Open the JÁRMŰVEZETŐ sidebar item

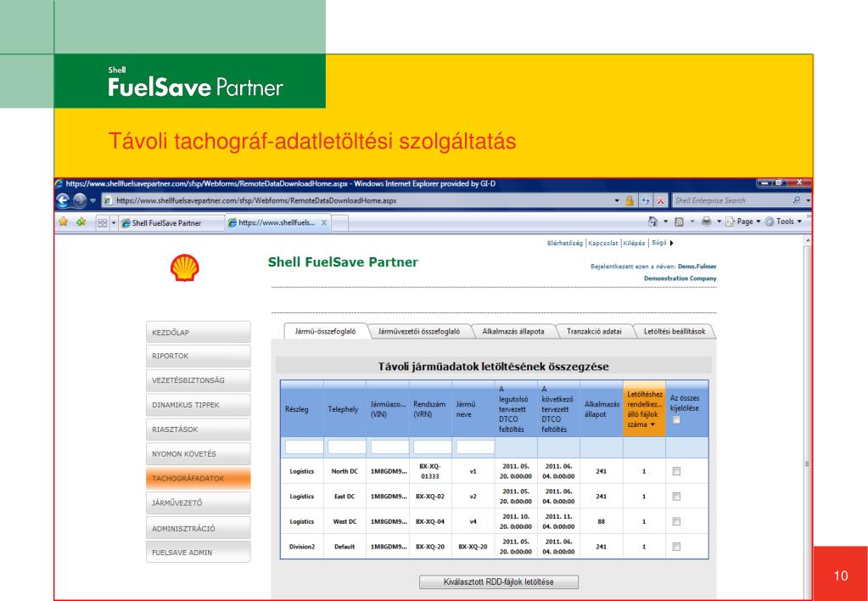pos(199,503)
